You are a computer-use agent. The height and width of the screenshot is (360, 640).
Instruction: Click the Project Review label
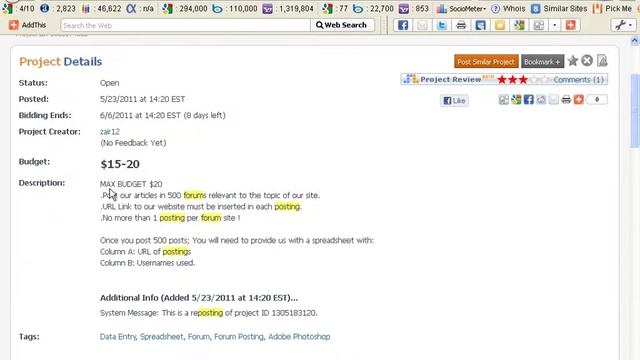pyautogui.click(x=451, y=80)
